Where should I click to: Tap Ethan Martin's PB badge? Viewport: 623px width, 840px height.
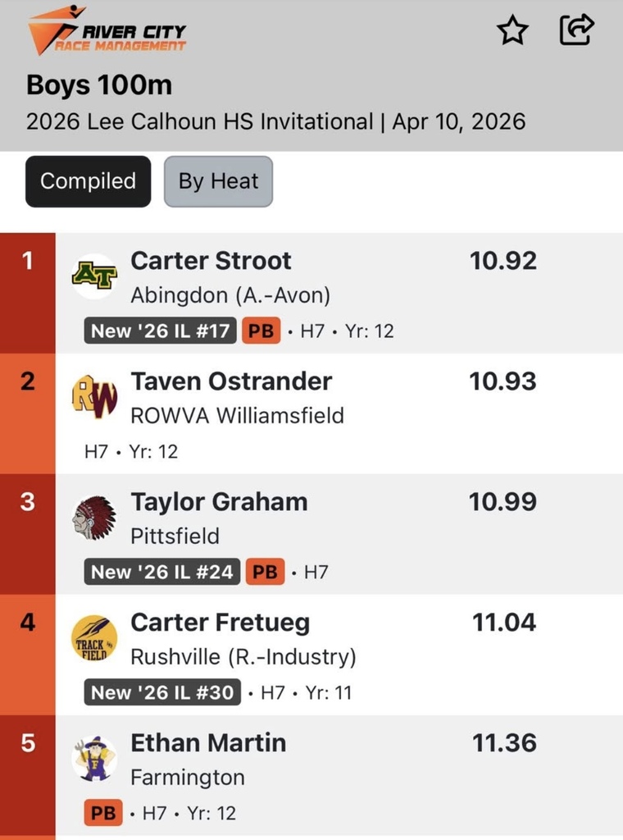[103, 813]
